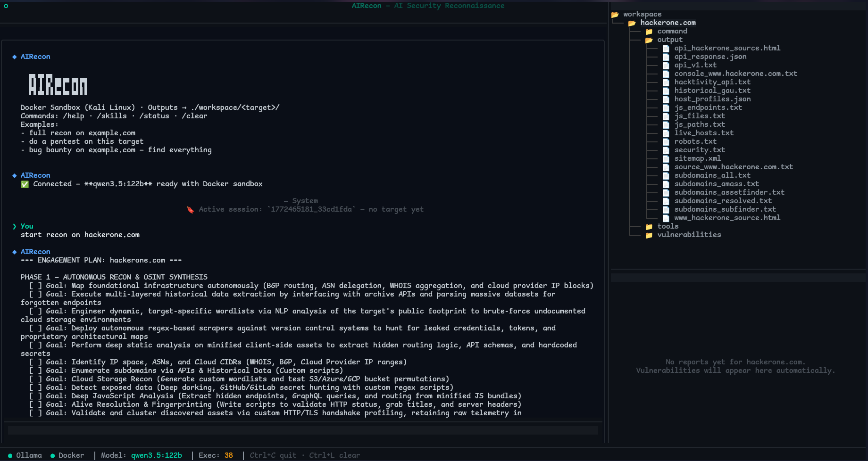
Task: Click the green Ollama status dot
Action: pos(10,455)
